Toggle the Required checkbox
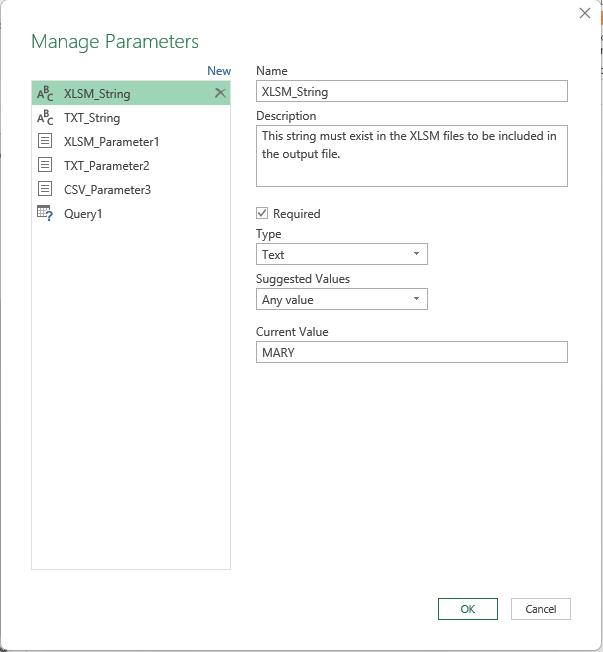This screenshot has height=652, width=603. coord(262,213)
